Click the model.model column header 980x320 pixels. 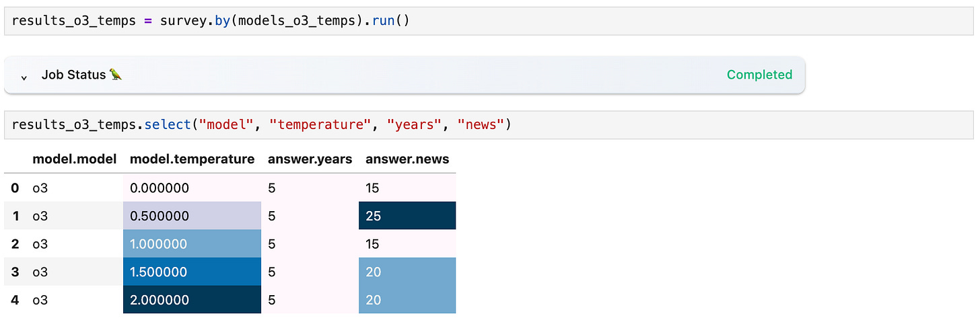pos(75,159)
